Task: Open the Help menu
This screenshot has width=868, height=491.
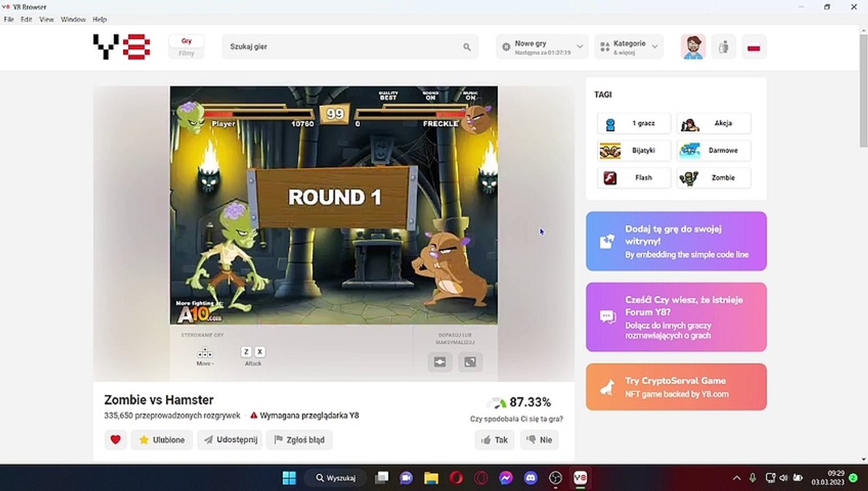Action: click(100, 20)
